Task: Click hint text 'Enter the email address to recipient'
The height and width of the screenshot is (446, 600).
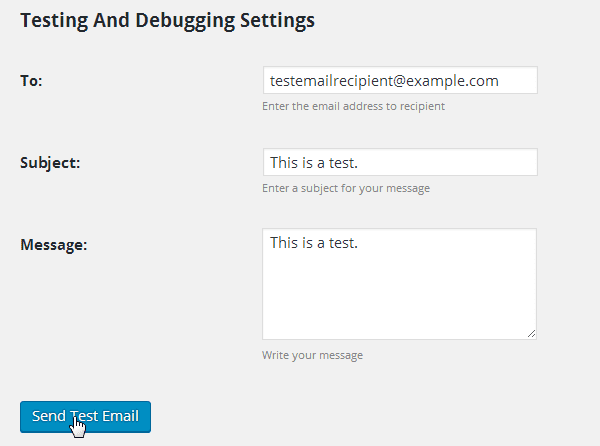Action: point(353,106)
